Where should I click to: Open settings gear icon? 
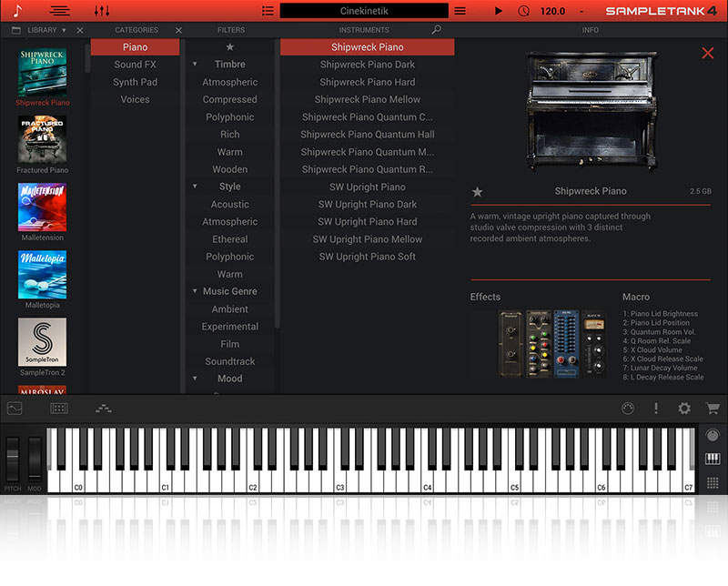(x=684, y=409)
